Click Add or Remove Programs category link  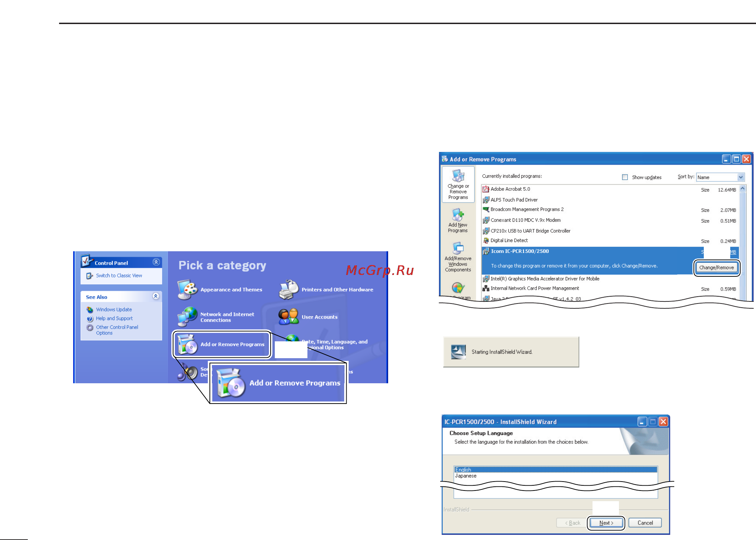pyautogui.click(x=232, y=344)
